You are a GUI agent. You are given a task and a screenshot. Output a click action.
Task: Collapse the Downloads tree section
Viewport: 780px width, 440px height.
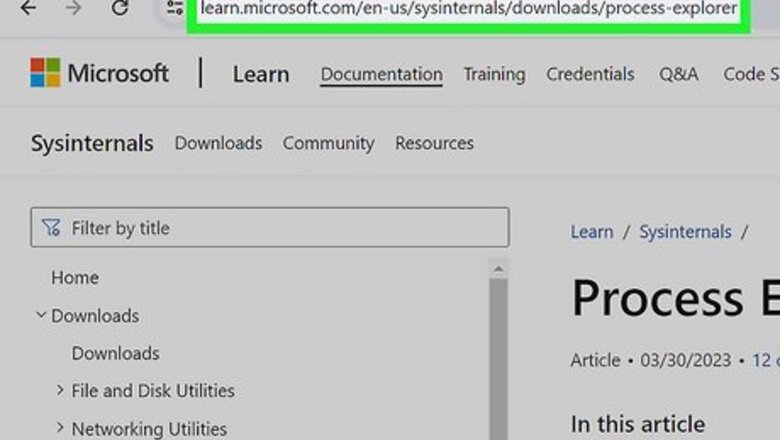click(x=41, y=315)
